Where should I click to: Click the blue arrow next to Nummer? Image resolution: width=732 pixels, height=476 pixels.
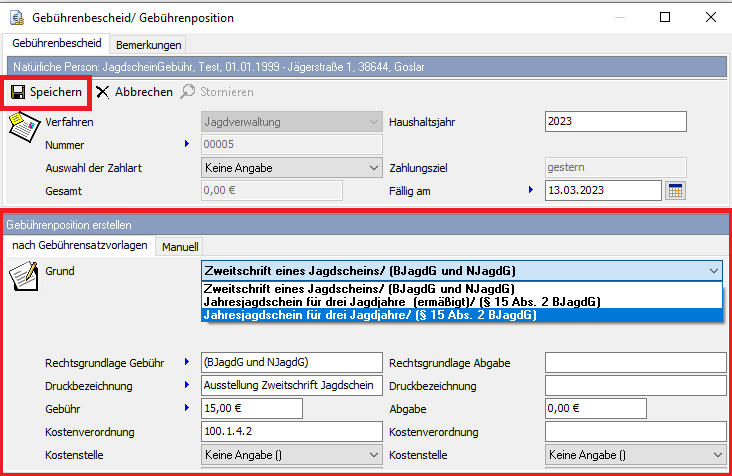pyautogui.click(x=186, y=145)
